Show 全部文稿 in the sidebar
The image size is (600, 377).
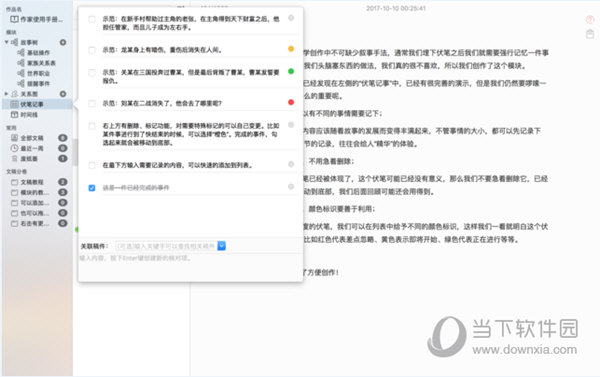point(27,138)
